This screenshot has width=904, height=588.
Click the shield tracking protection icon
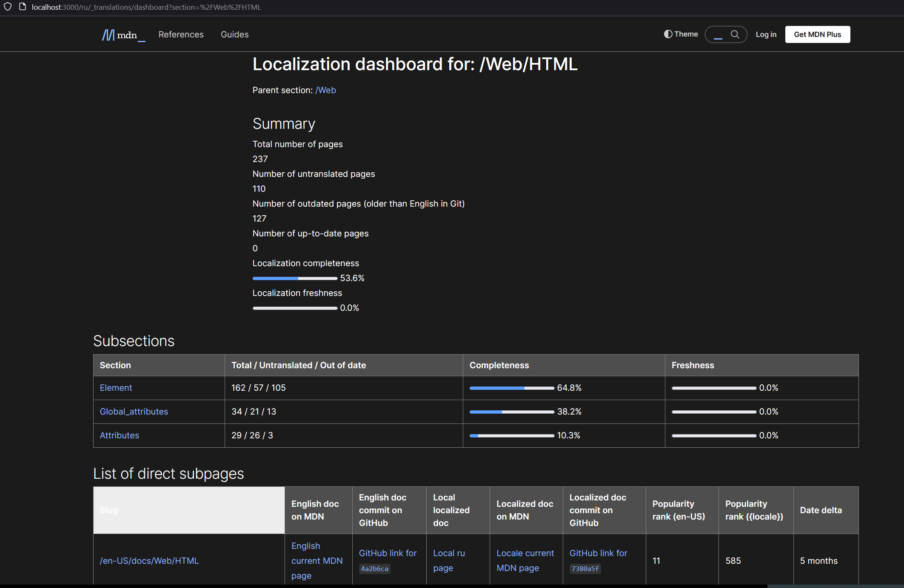point(8,7)
